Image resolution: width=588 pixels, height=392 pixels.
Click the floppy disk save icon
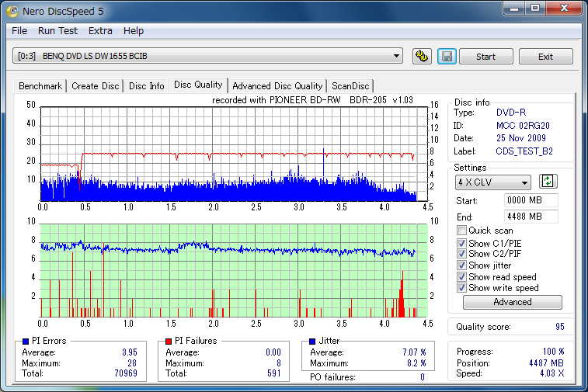[446, 57]
